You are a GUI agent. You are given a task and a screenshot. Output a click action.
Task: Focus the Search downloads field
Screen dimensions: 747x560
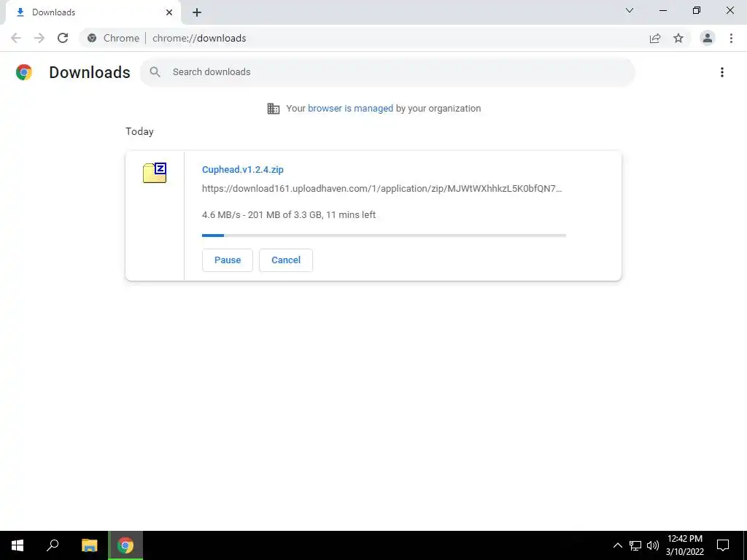[x=387, y=72]
